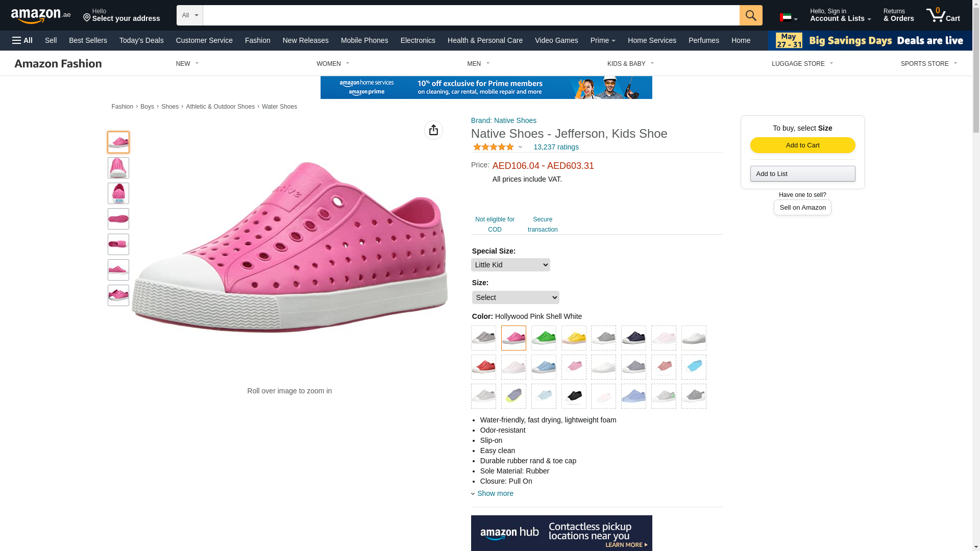Select the yellow shoe color swatch

(x=574, y=338)
